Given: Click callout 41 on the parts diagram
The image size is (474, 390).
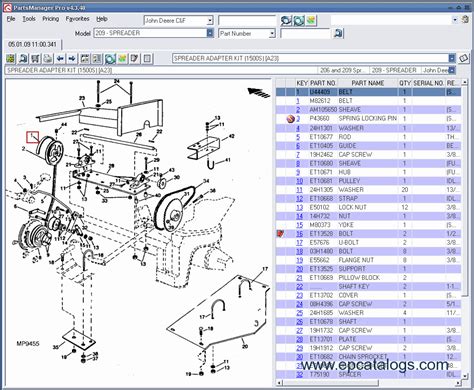Looking at the screenshot, I should 228,160.
